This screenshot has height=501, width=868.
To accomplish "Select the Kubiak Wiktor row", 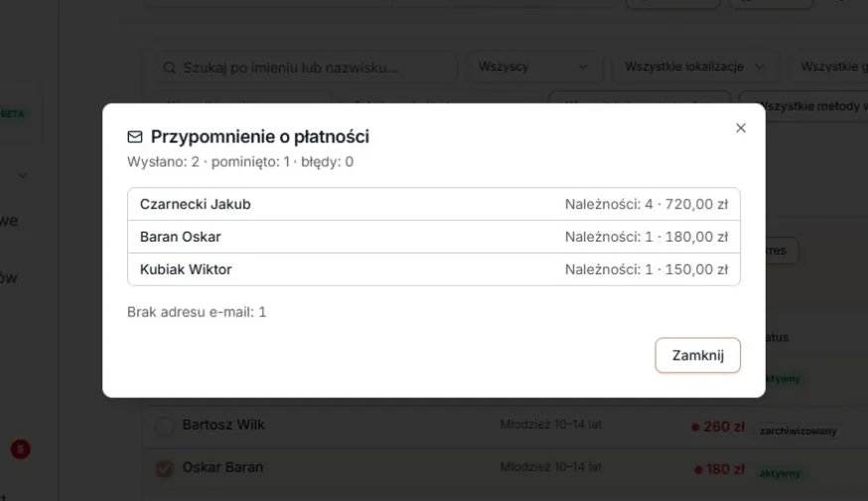I will coord(434,269).
